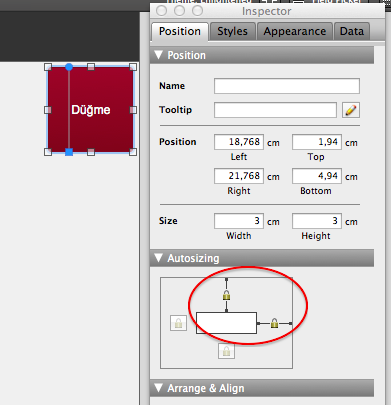Enable the bottom anchor lock in Autosizing
The image size is (391, 405).
226,351
